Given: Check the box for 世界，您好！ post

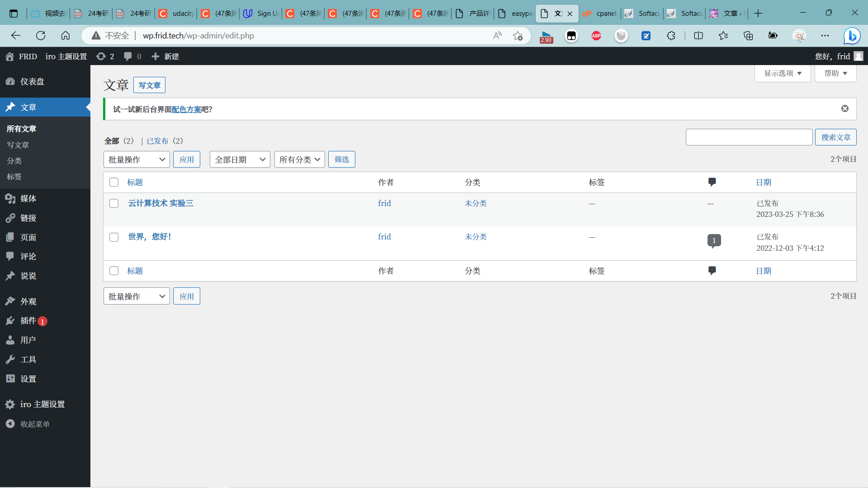Looking at the screenshot, I should pos(114,237).
